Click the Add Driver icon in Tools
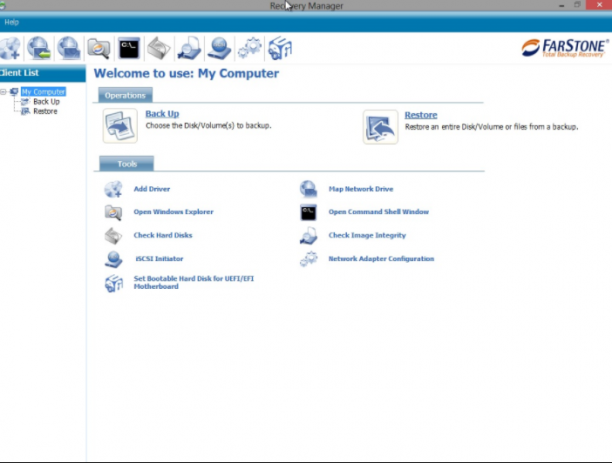 point(114,189)
